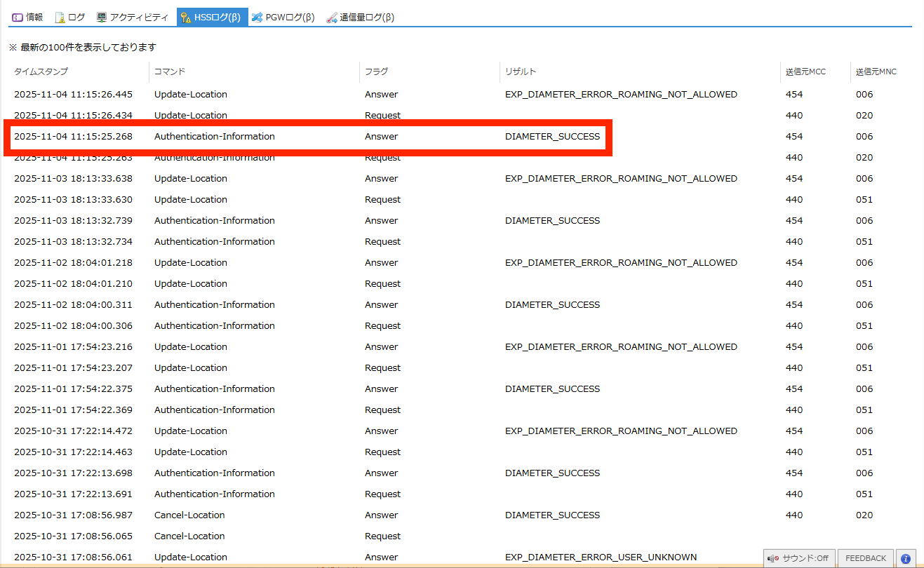924x568 pixels.
Task: Click the 通信量ログ tab icon
Action: pos(332,17)
